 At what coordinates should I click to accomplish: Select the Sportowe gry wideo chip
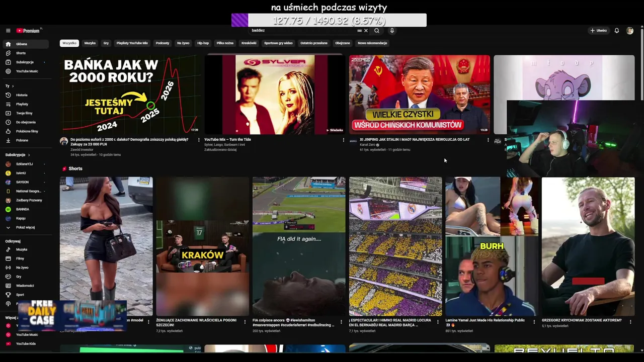(278, 43)
